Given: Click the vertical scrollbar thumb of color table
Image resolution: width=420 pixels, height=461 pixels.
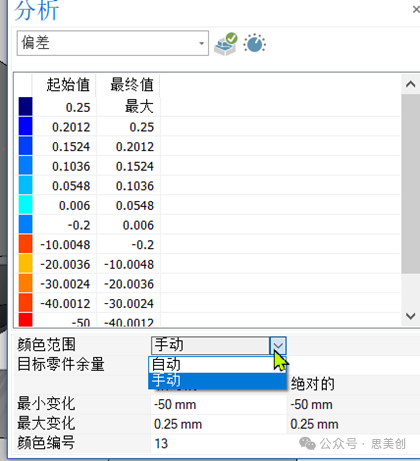Looking at the screenshot, I should [x=410, y=184].
